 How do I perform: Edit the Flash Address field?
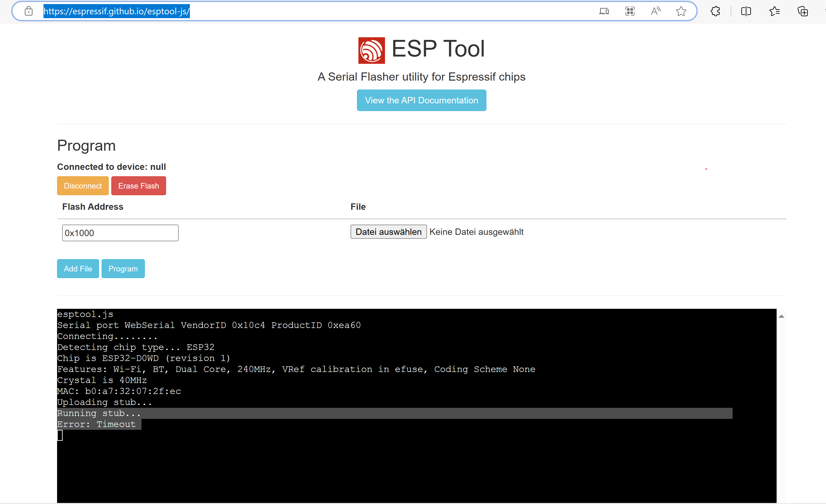click(120, 233)
